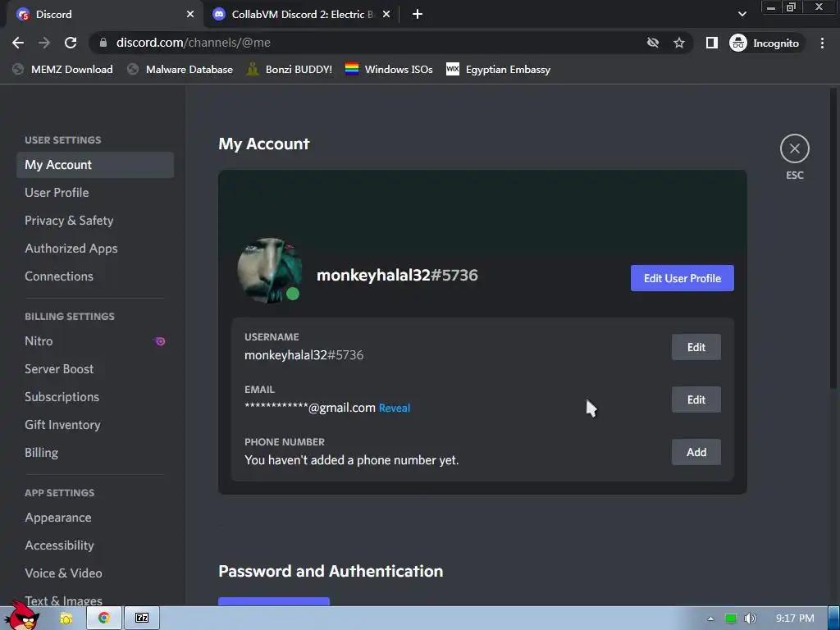Click the padlock site info icon
This screenshot has width=840, height=630.
coord(103,43)
